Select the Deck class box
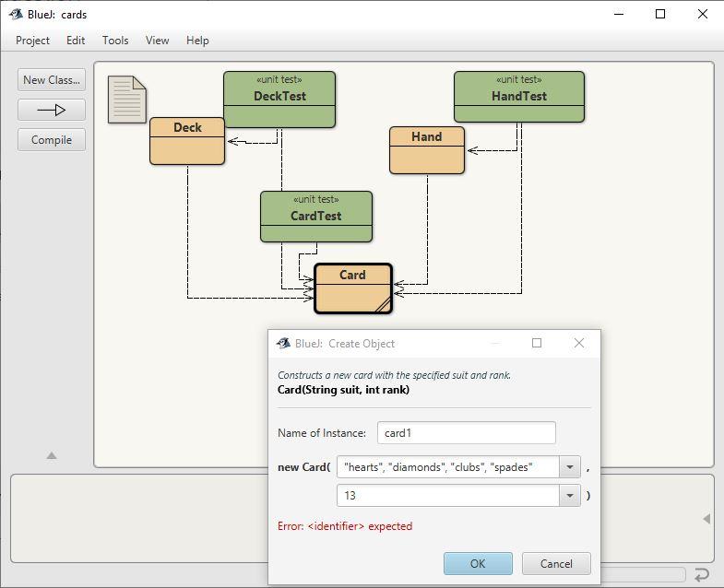The width and height of the screenshot is (724, 588). (187, 141)
